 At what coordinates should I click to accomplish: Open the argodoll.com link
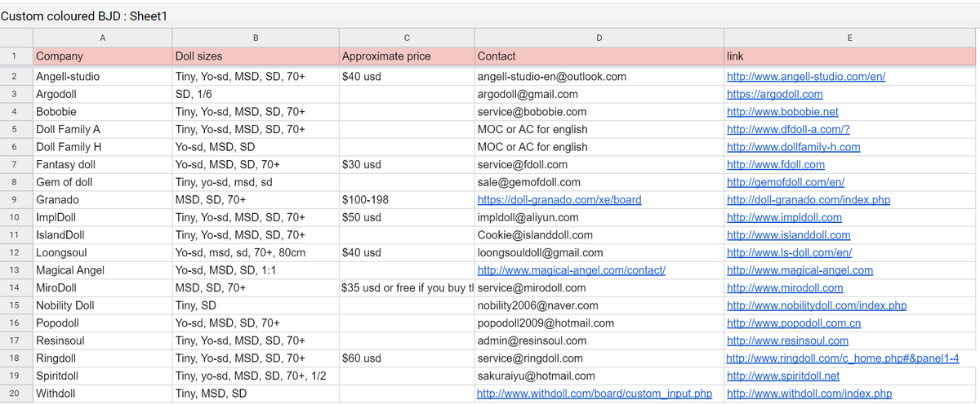click(x=774, y=94)
